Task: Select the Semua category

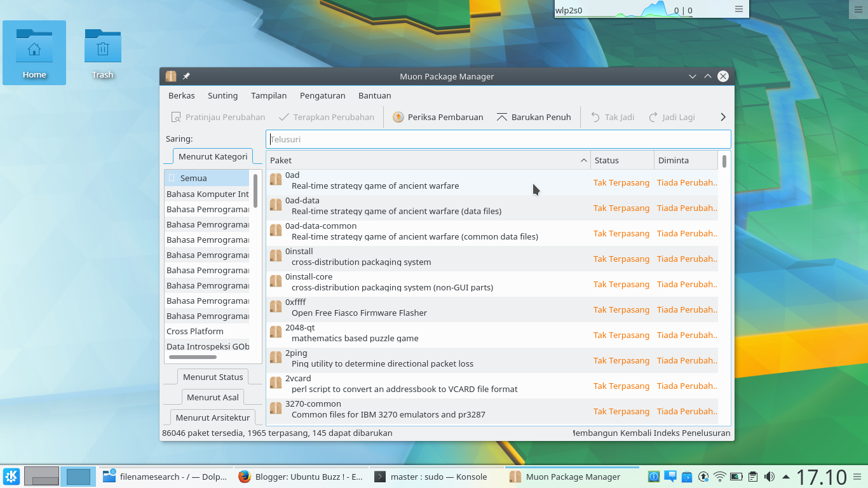Action: pyautogui.click(x=207, y=178)
